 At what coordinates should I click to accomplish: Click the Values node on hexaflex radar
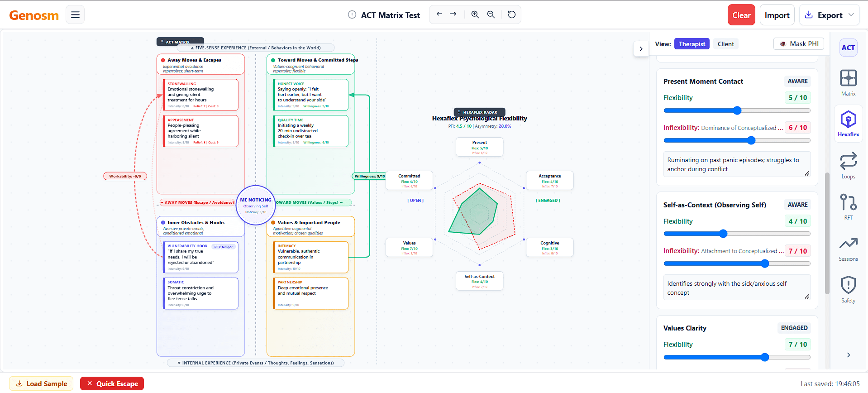409,247
